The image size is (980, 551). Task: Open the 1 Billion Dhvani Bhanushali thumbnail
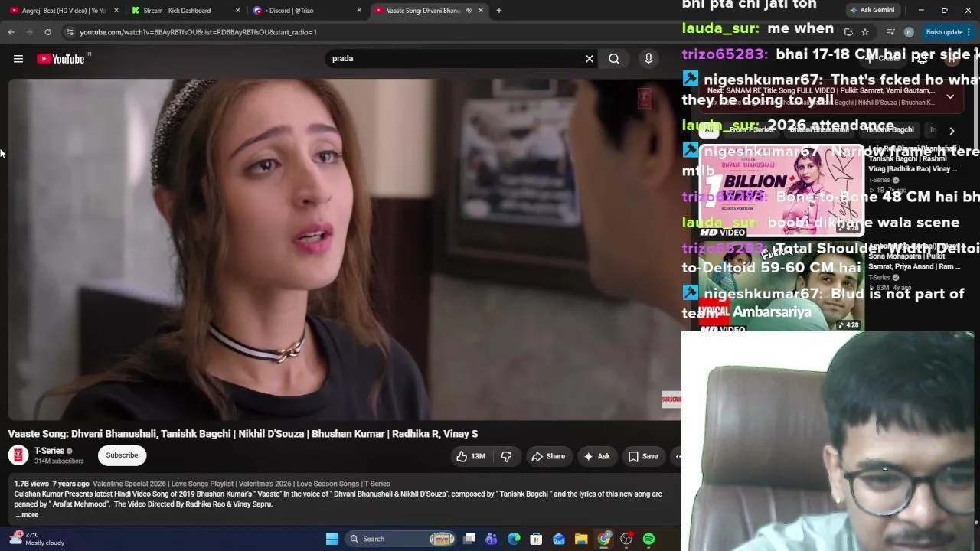coord(782,191)
